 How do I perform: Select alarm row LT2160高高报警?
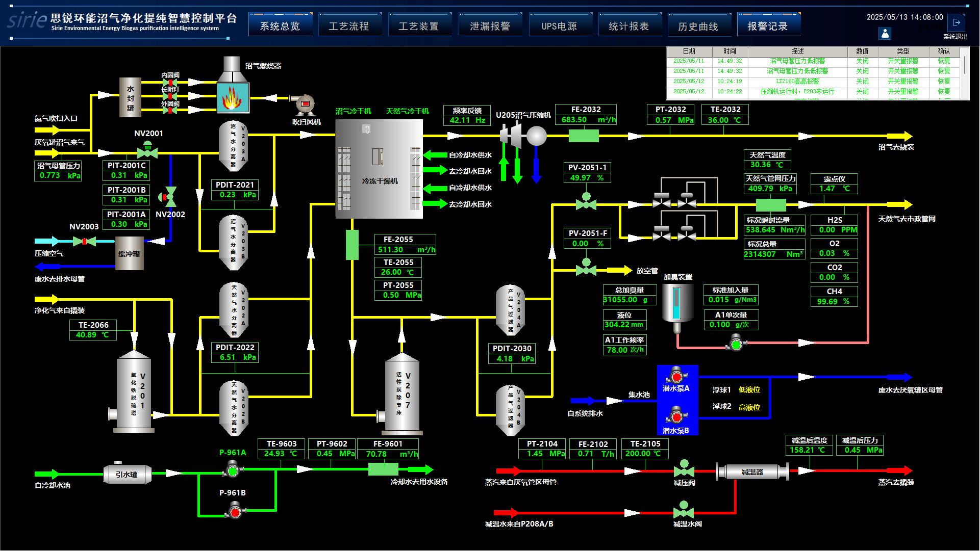click(x=813, y=82)
